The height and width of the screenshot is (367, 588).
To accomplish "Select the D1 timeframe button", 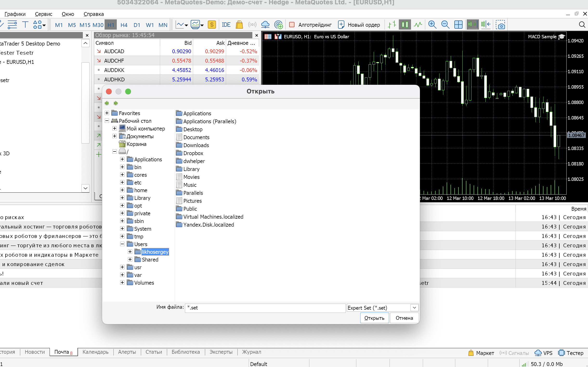I will pos(137,25).
